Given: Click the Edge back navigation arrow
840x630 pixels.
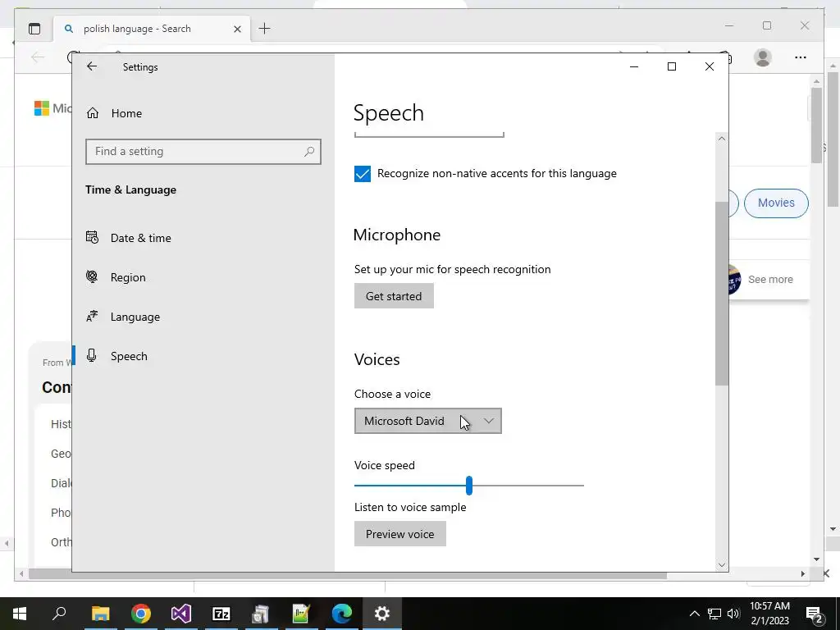Looking at the screenshot, I should tap(38, 57).
